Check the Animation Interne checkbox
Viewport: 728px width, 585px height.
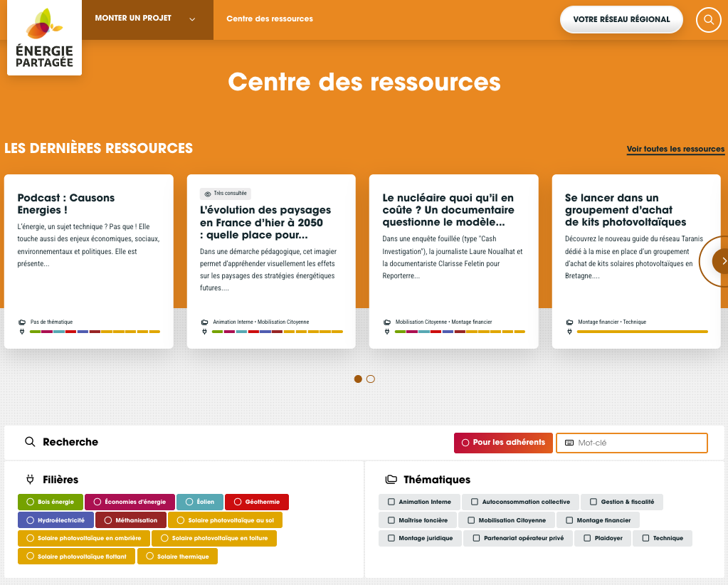point(391,502)
